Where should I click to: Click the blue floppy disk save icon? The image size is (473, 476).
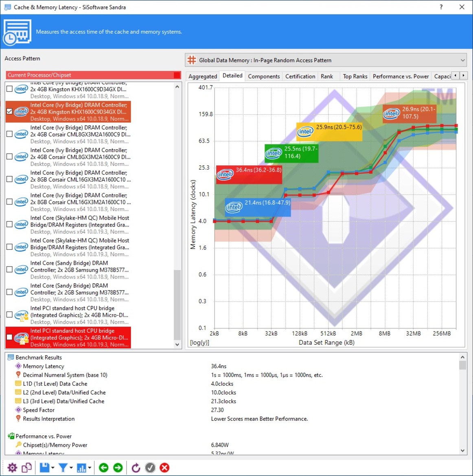(44, 467)
